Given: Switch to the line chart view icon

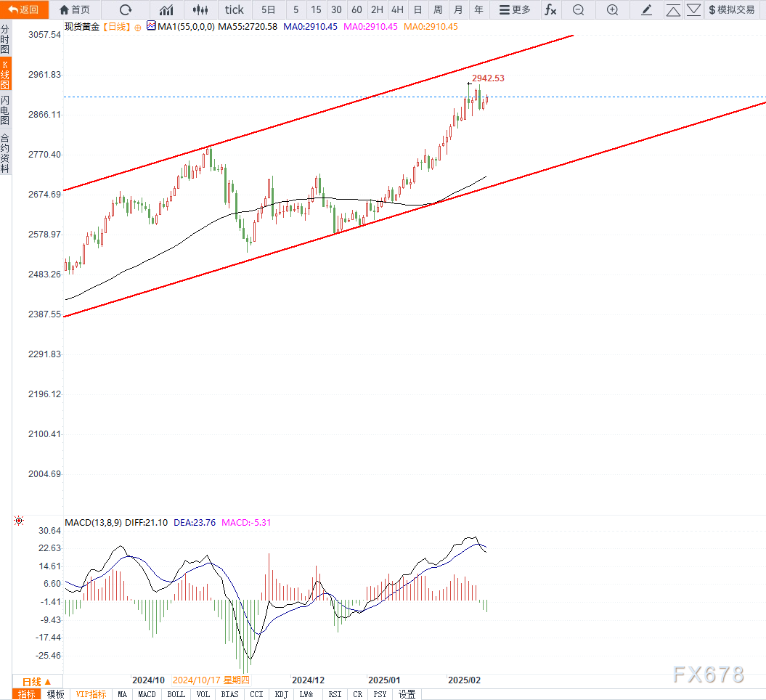Looking at the screenshot, I should click(x=166, y=9).
